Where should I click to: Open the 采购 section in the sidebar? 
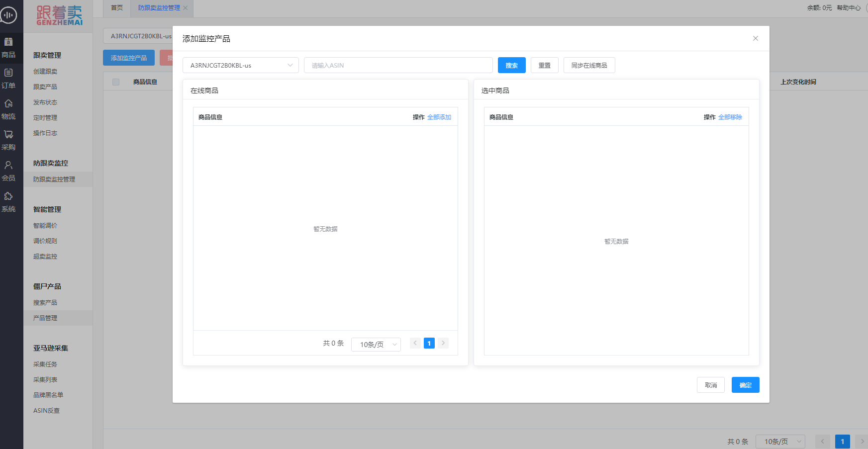[8, 141]
